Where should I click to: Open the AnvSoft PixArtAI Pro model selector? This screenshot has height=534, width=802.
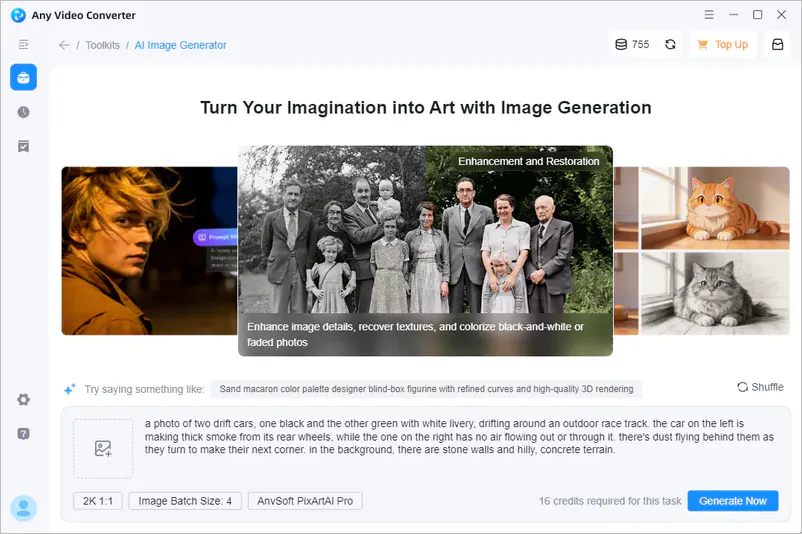click(x=305, y=501)
